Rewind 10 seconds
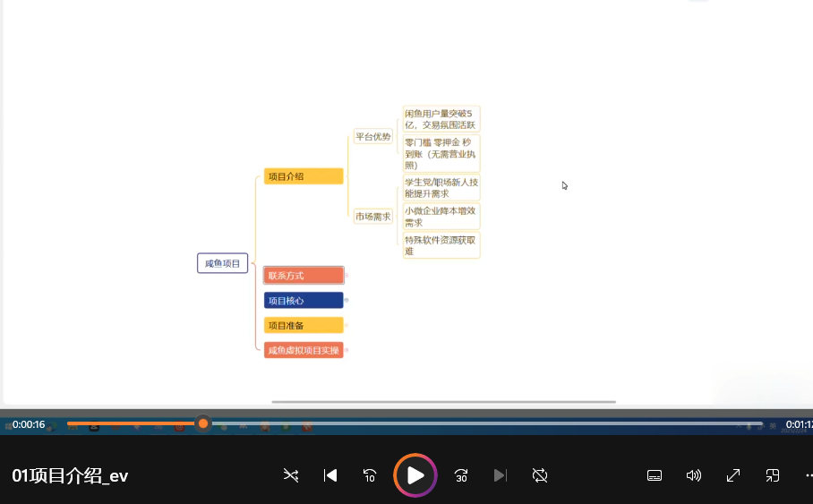Viewport: 813px width, 504px height. click(x=370, y=475)
